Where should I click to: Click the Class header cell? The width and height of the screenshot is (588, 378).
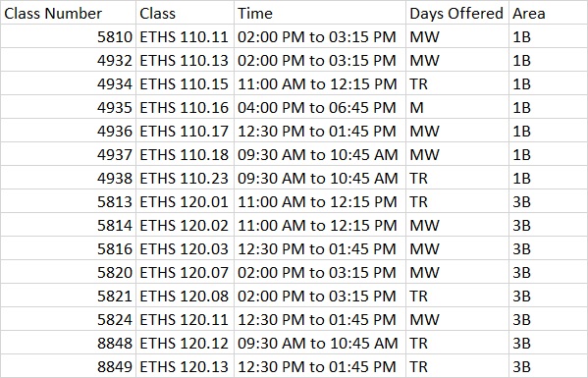point(185,13)
